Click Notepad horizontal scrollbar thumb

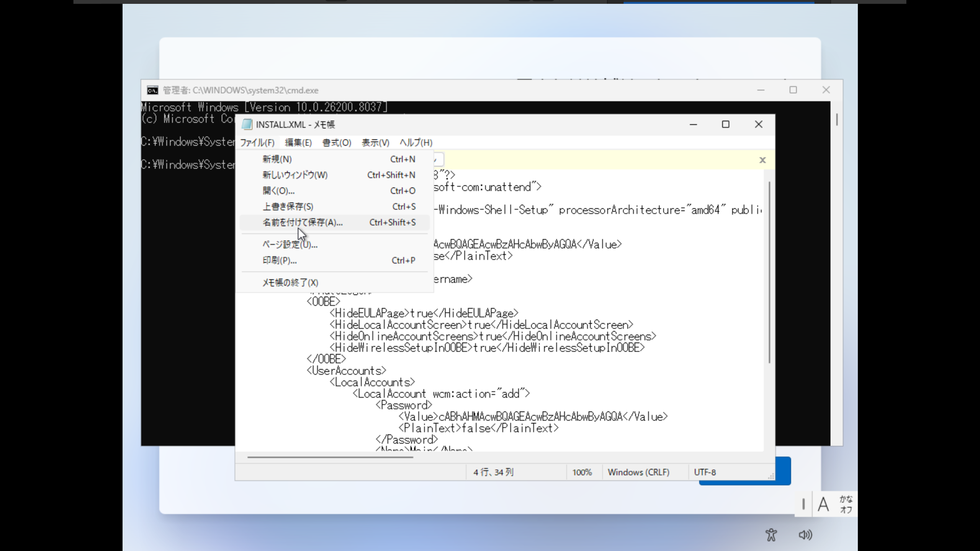tap(330, 457)
